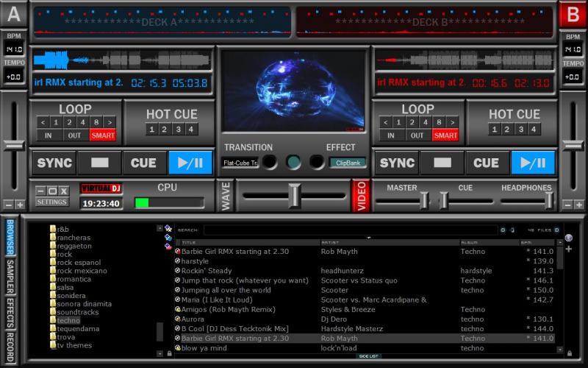Sort tracks by the Title column header
588x368 pixels.
click(250, 243)
